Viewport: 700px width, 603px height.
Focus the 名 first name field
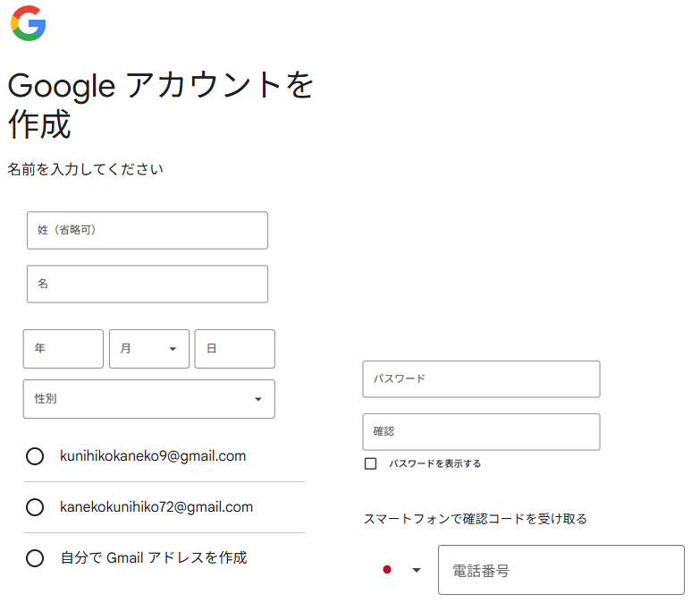pyautogui.click(x=148, y=284)
